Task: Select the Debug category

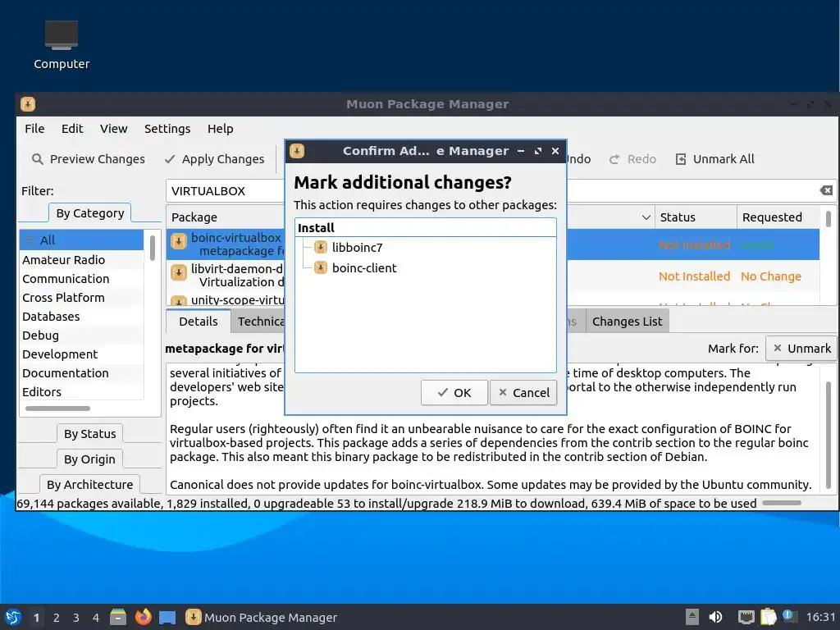Action: [x=81, y=336]
